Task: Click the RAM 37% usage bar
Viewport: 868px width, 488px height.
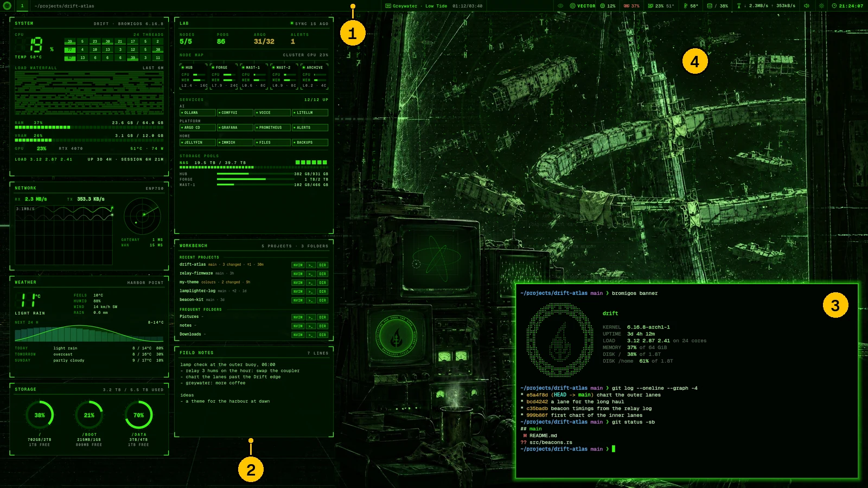Action: point(89,127)
